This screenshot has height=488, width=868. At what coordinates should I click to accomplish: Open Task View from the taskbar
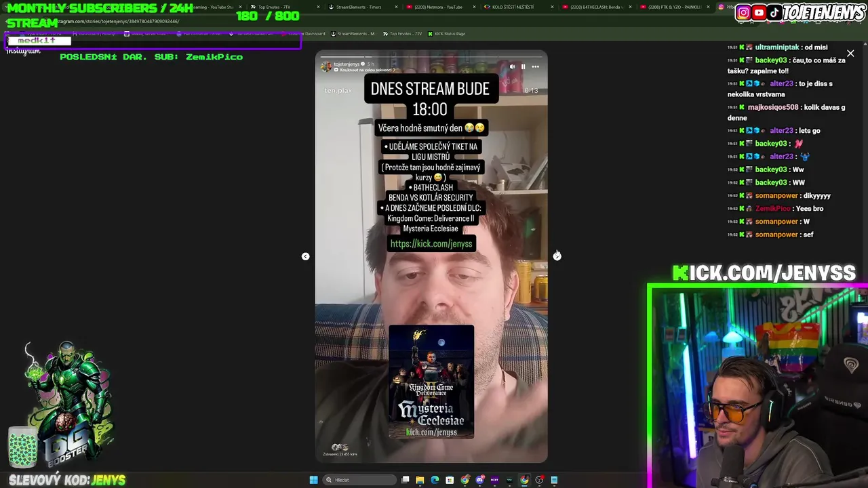[x=405, y=480]
